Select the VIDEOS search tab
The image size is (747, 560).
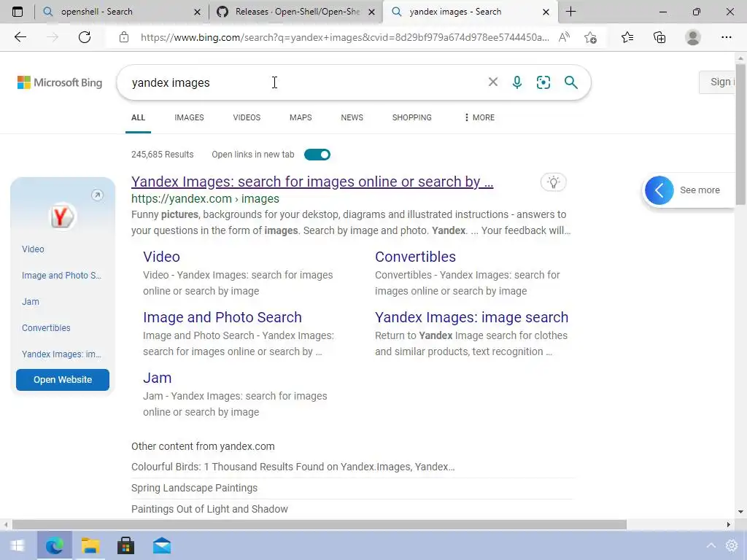(x=247, y=117)
